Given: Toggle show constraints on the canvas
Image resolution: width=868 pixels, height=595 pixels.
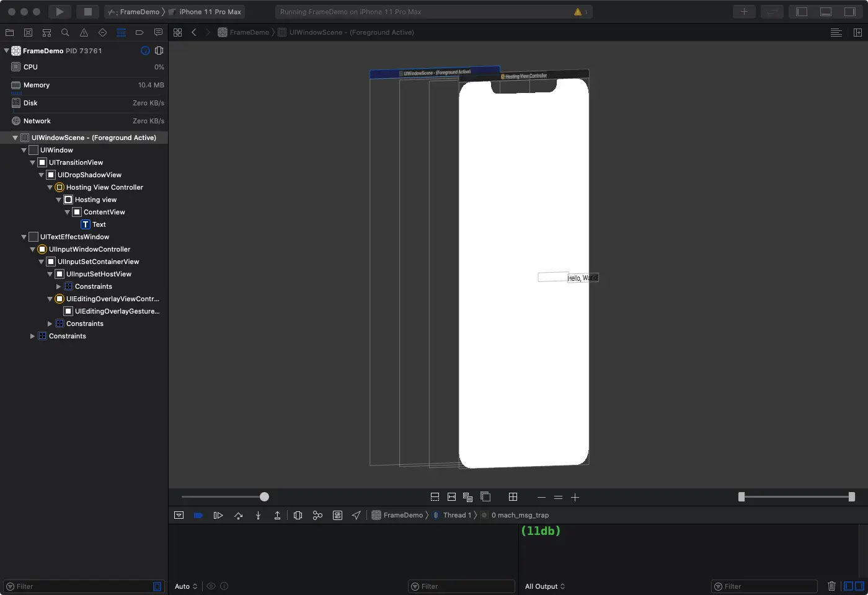Looking at the screenshot, I should [x=451, y=496].
